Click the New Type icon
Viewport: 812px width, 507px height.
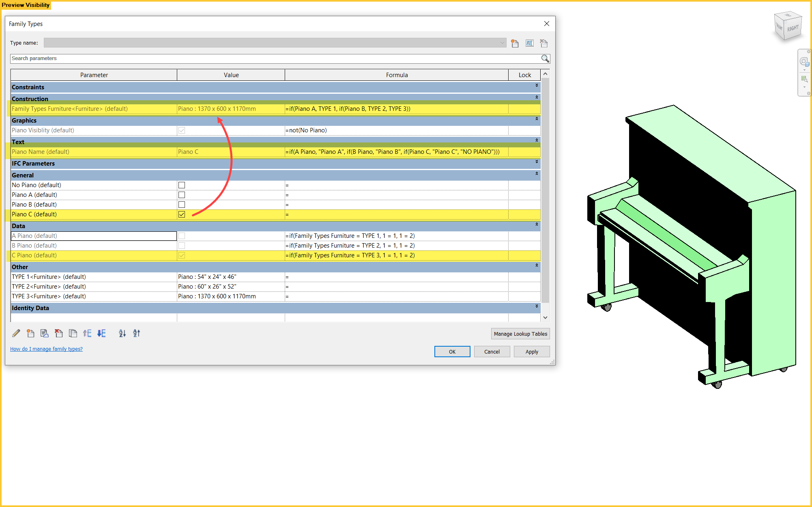pos(515,43)
